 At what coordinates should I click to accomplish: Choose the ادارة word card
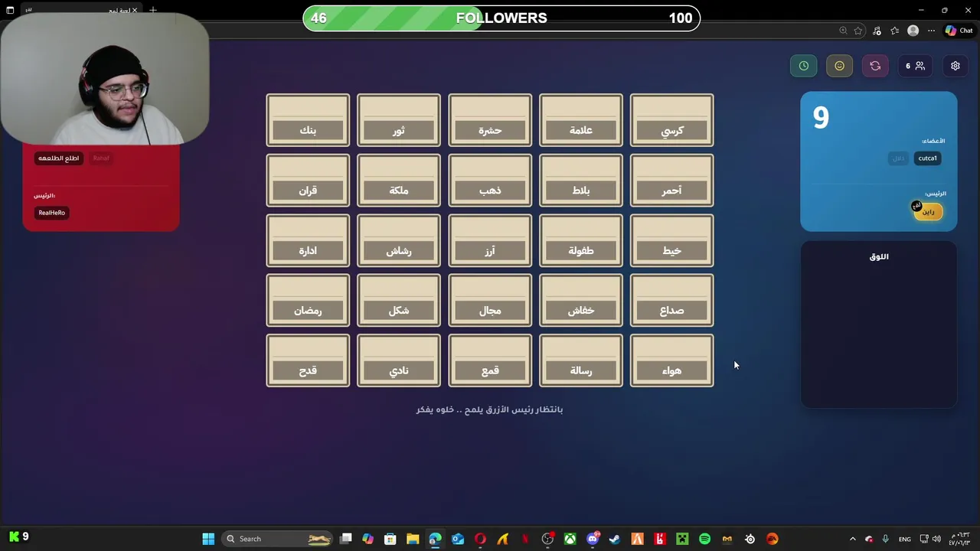(x=308, y=240)
